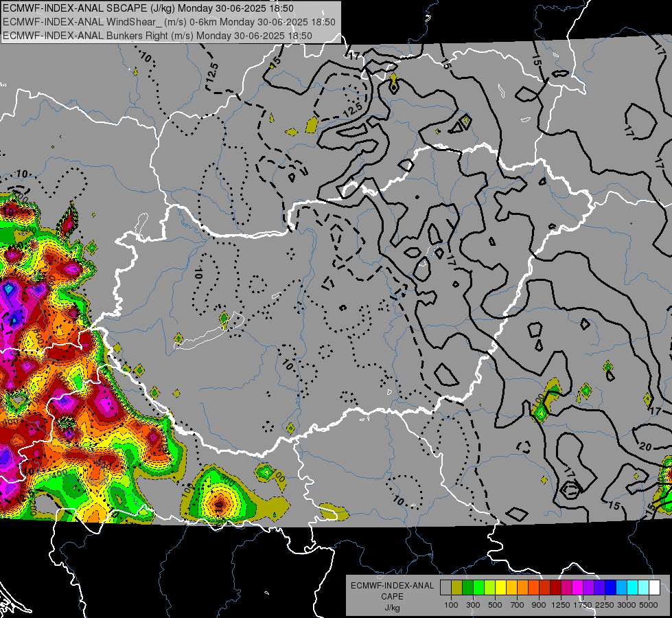Click the grey swatch in the CAPE legend
The image size is (672, 618).
(445, 588)
